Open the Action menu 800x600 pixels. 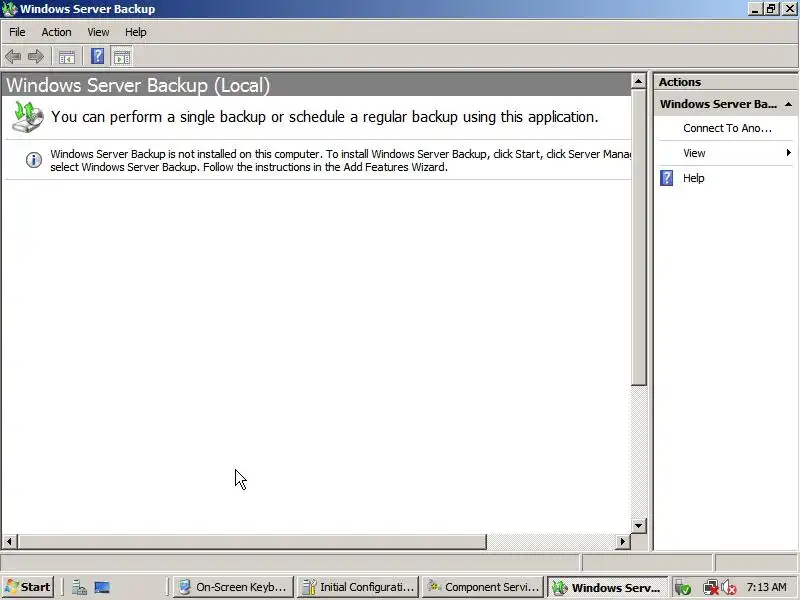click(56, 32)
